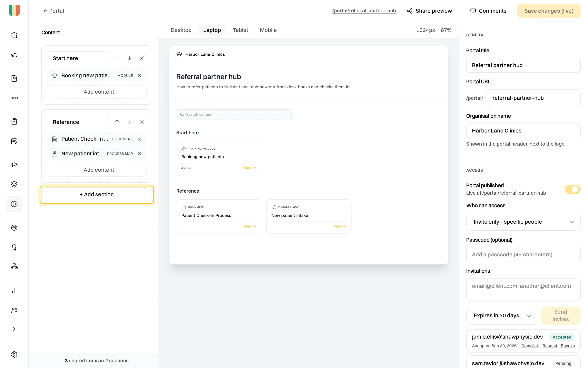The width and height of the screenshot is (588, 368).
Task: Click Save changes (live) button
Action: [x=549, y=11]
